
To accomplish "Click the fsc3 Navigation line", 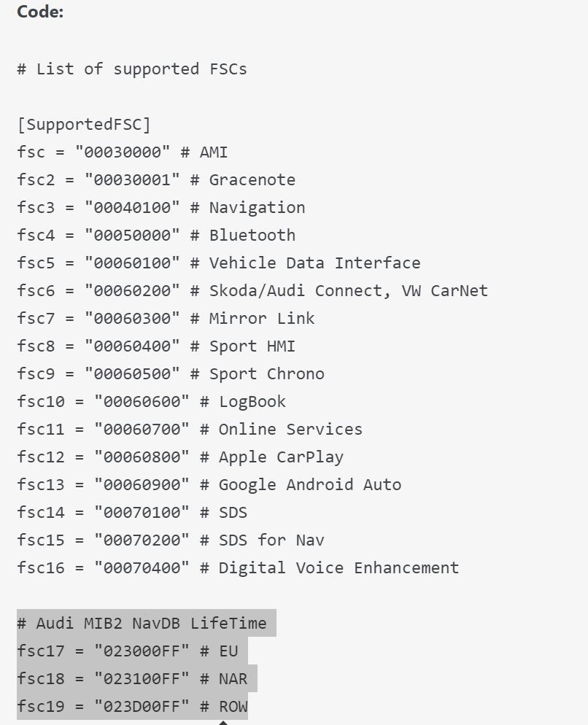I will pyautogui.click(x=161, y=208).
